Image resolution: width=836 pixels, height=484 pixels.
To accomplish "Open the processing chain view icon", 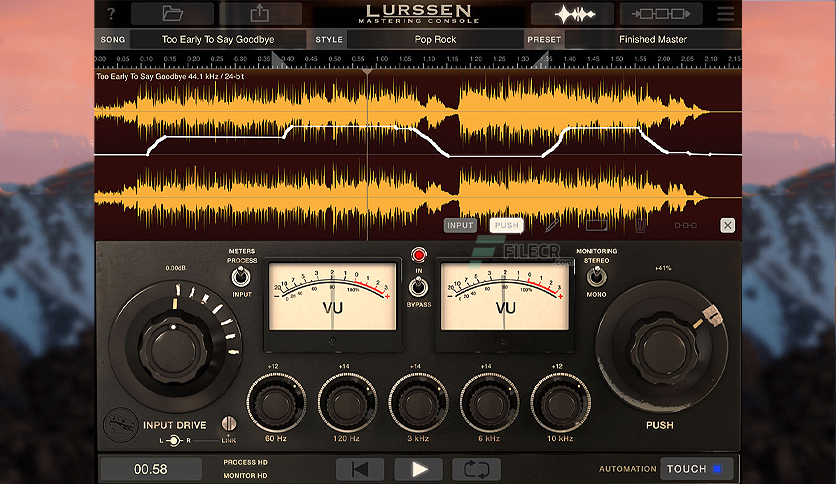I will (661, 14).
